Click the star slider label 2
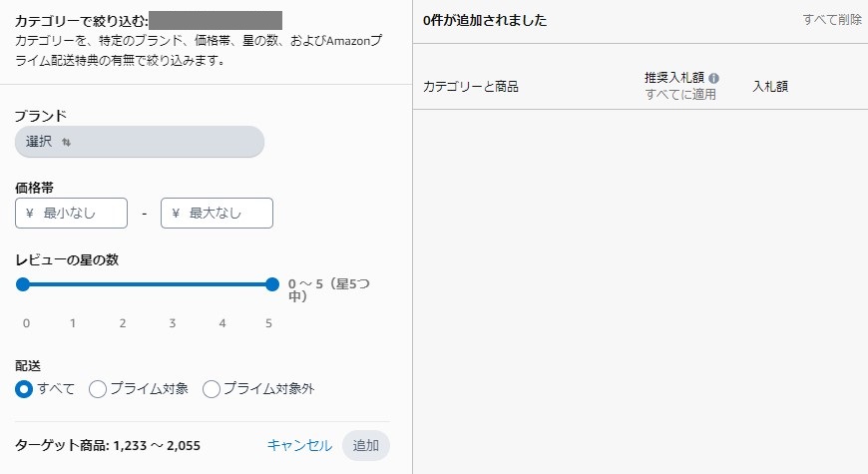868x474 pixels. (x=123, y=323)
